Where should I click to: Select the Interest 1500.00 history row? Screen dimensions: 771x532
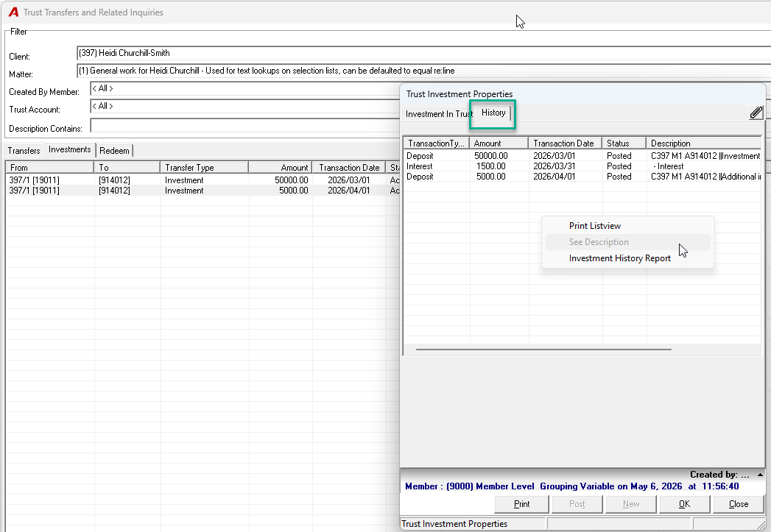coord(582,166)
